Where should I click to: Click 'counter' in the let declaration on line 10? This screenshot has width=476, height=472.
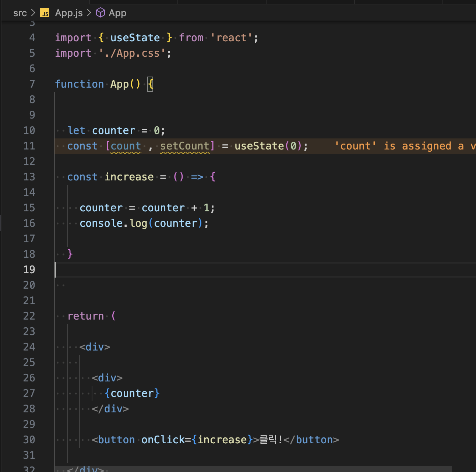coord(113,130)
